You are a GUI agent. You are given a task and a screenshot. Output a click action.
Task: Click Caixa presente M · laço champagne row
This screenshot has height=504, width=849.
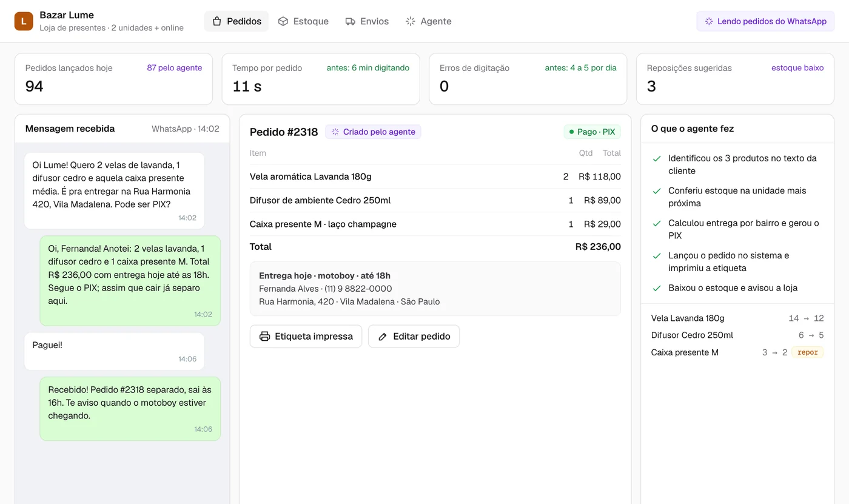435,224
